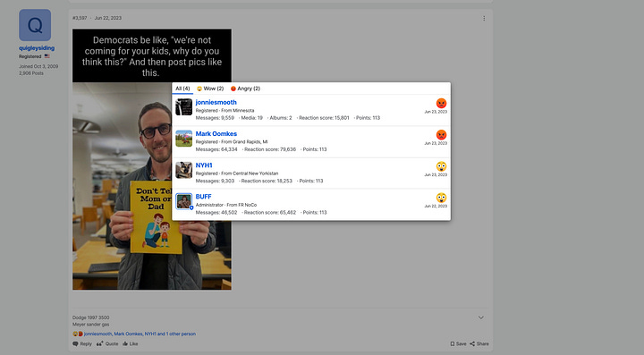Click Mark Oomkes' avatar in reactions list
Image resolution: width=644 pixels, height=355 pixels.
[x=183, y=139]
